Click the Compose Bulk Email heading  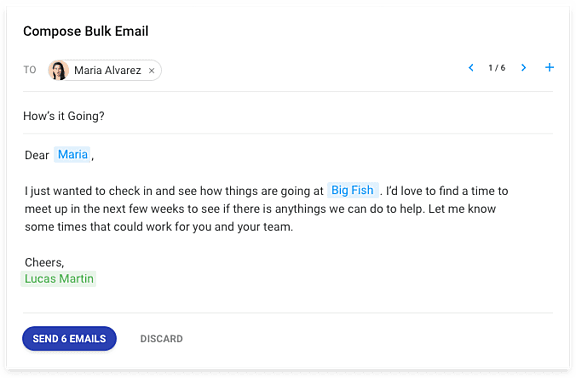[86, 31]
